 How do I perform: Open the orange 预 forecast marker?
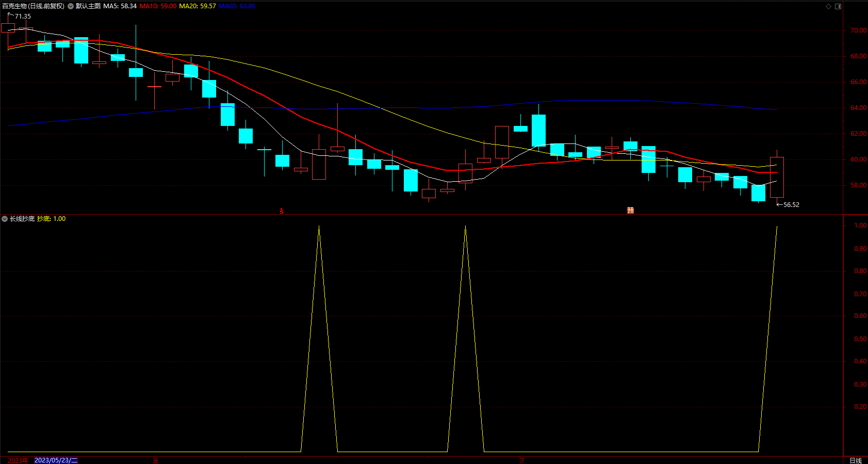pos(630,211)
